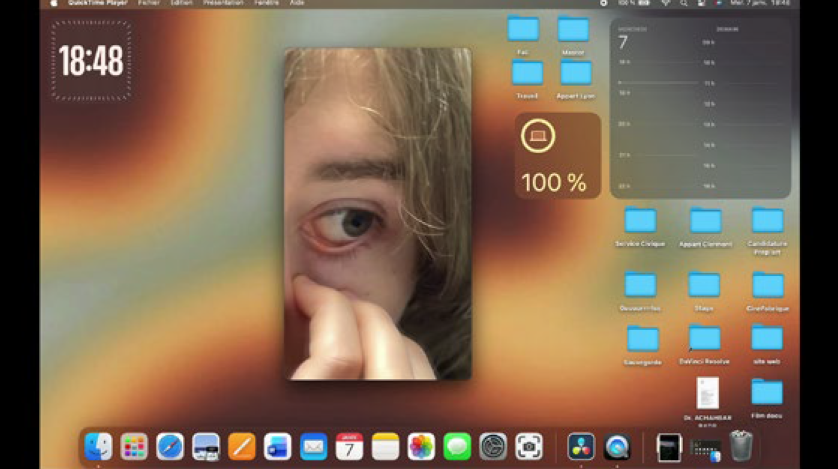Viewport: 838px width, 469px height.
Task: Open the Fenêtre menu
Action: [x=267, y=4]
